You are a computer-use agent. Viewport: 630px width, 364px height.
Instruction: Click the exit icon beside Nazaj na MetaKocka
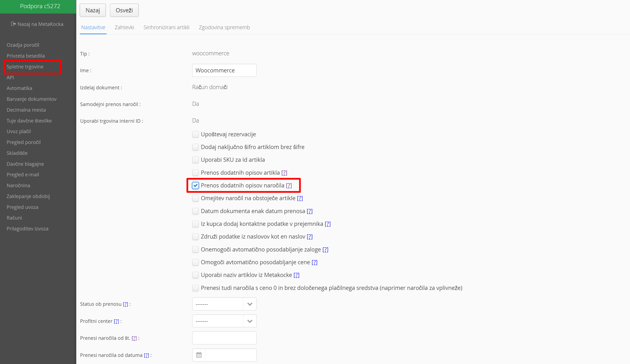point(13,24)
